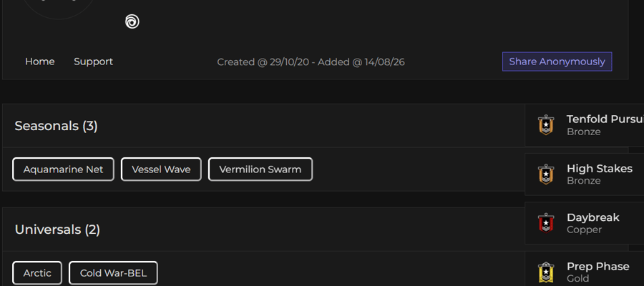
Task: Click the Universals (2) section header
Action: (x=57, y=230)
